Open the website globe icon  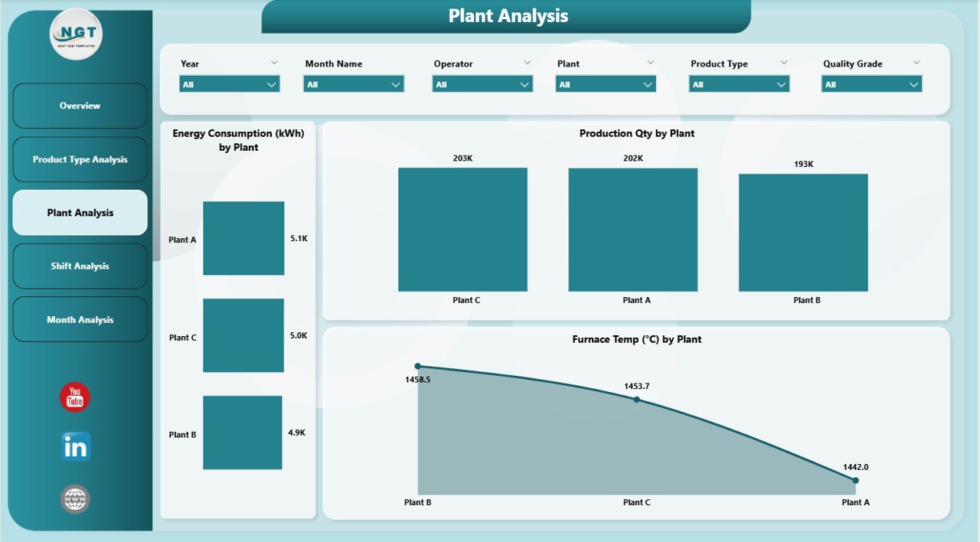(x=73, y=498)
